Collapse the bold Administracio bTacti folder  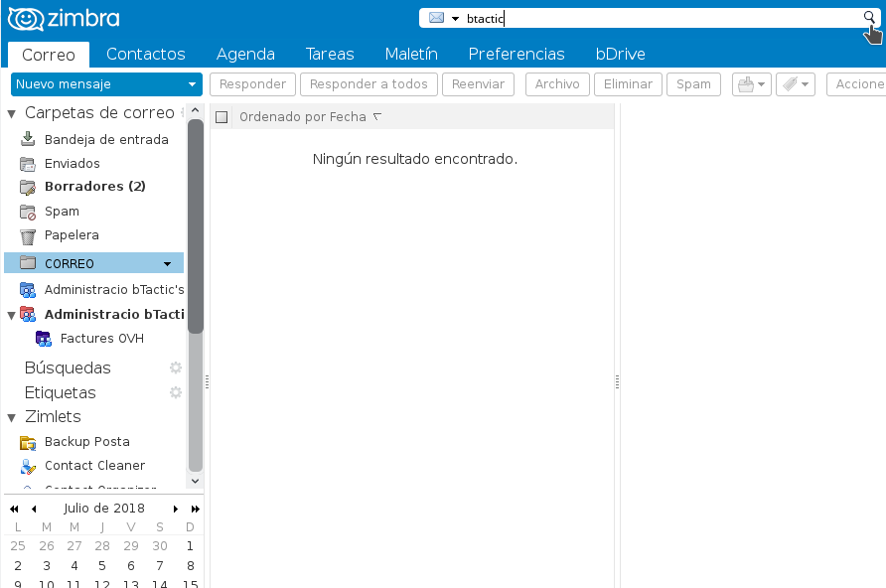(x=11, y=316)
